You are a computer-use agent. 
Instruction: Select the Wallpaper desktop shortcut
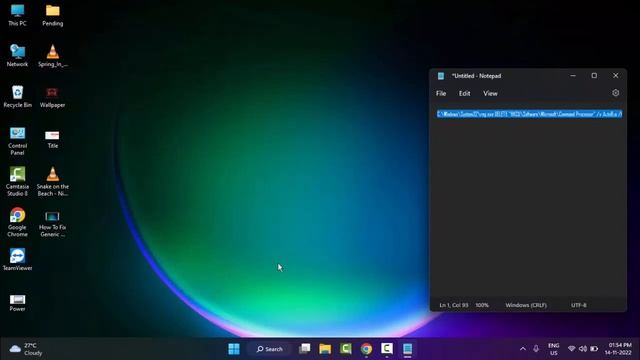[x=52, y=97]
